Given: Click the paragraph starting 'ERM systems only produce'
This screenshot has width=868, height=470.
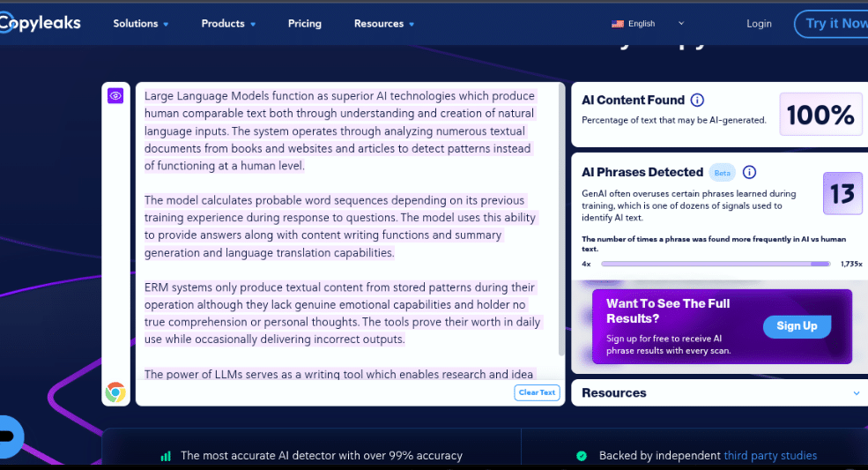Looking at the screenshot, I should tap(342, 313).
